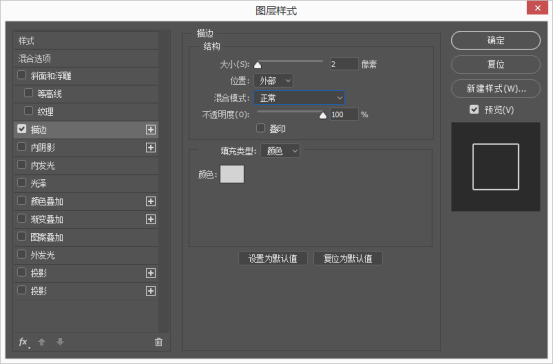
Task: Close the 图层样式 dialog with the red X
Action: click(x=537, y=8)
